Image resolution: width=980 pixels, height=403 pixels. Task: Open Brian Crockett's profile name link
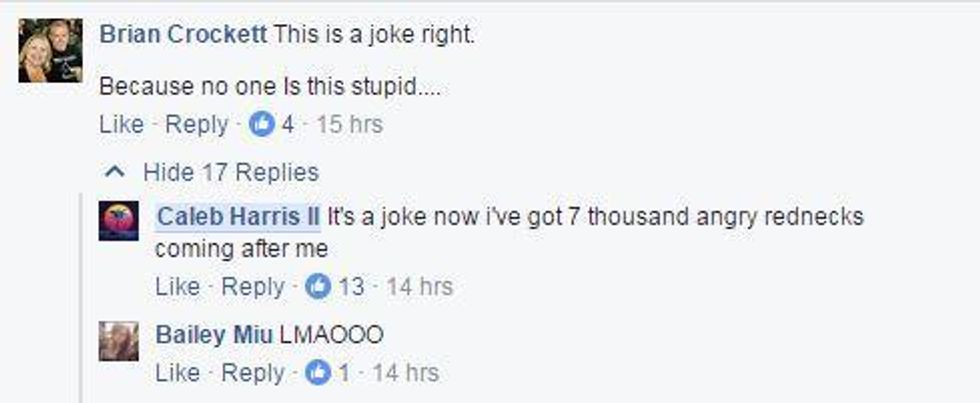coord(183,35)
